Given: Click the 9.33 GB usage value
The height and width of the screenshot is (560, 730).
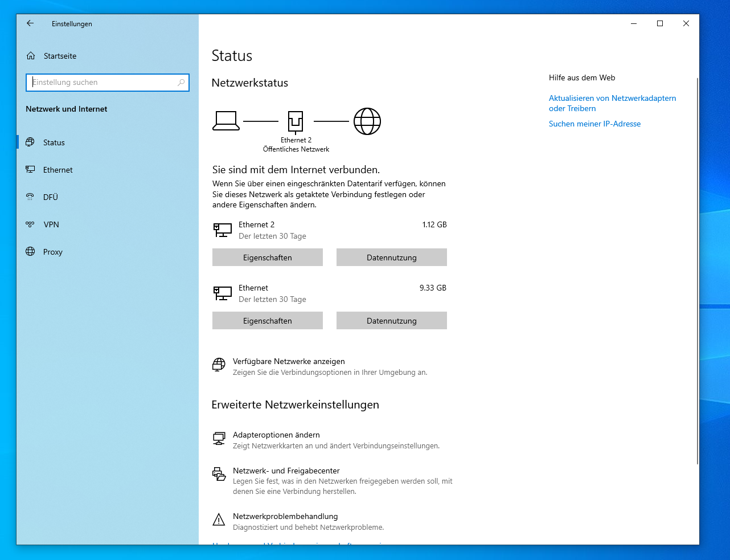Looking at the screenshot, I should [x=433, y=288].
